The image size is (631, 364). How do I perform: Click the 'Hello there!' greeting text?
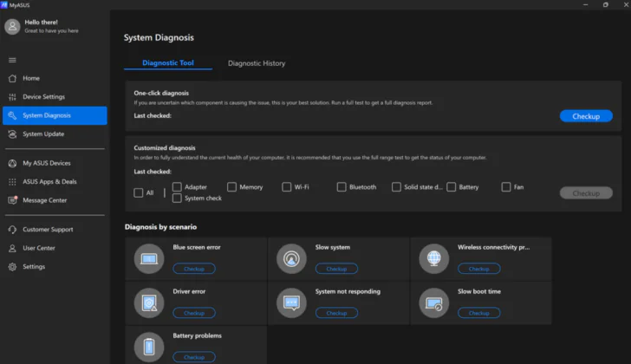pos(41,23)
